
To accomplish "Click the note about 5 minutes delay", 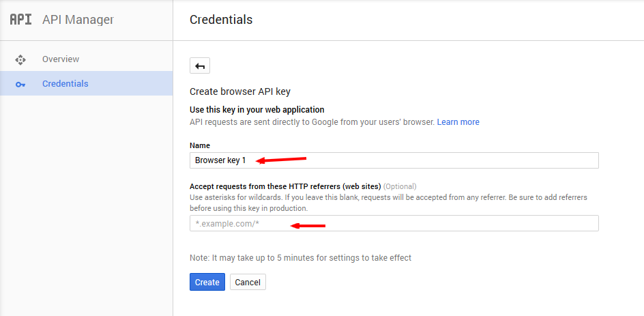I will (300, 258).
